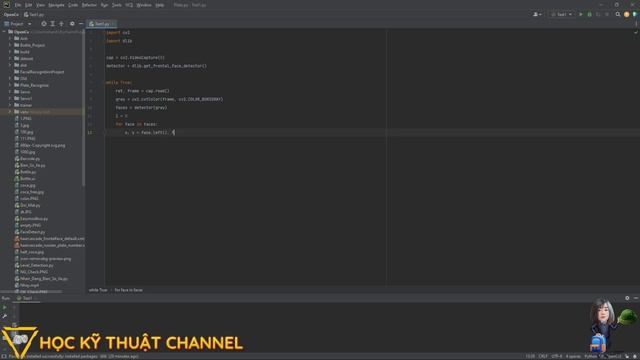Expand the Anh folder
Screen dimensions: 640x360
pyautogui.click(x=10, y=38)
